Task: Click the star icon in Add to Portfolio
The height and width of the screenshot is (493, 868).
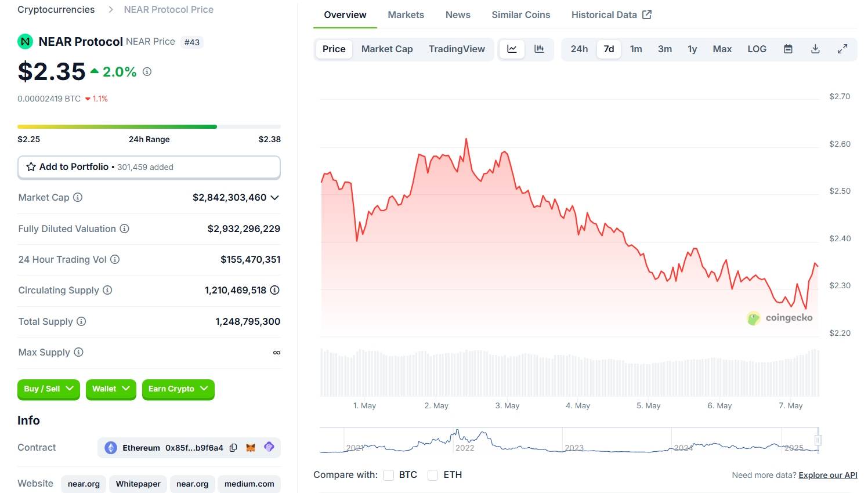Action: point(31,167)
